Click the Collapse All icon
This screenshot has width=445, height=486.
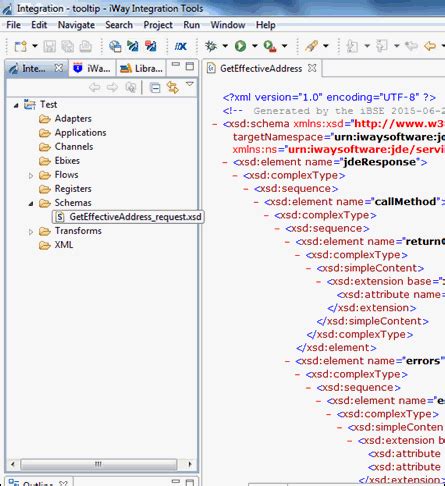(155, 88)
